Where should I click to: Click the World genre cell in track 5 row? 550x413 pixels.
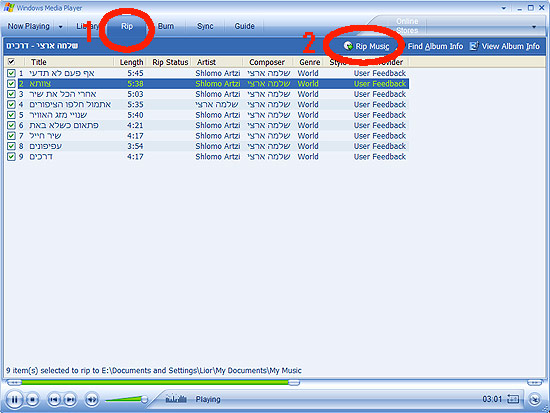pos(308,115)
